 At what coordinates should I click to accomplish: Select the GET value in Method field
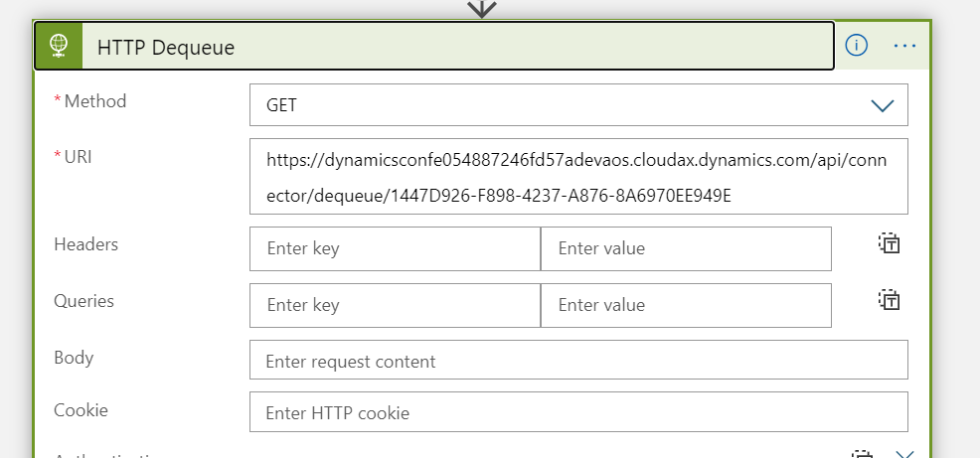pos(282,105)
